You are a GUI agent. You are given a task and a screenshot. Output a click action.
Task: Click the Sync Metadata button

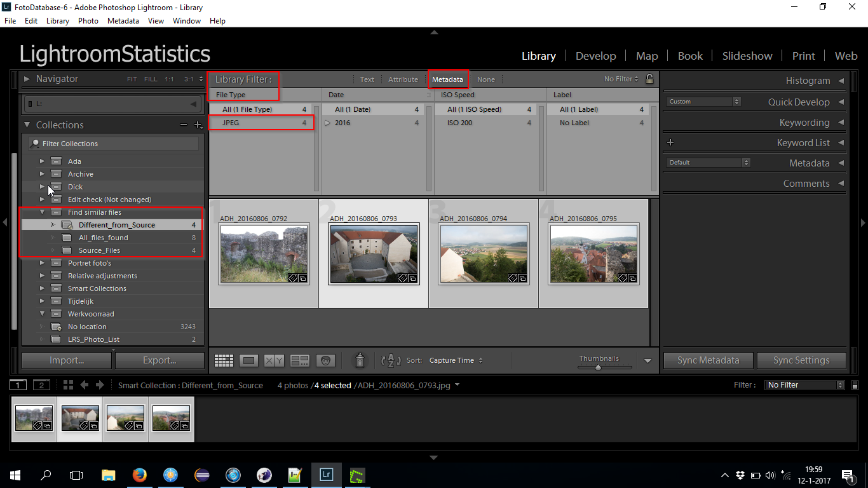[709, 360]
